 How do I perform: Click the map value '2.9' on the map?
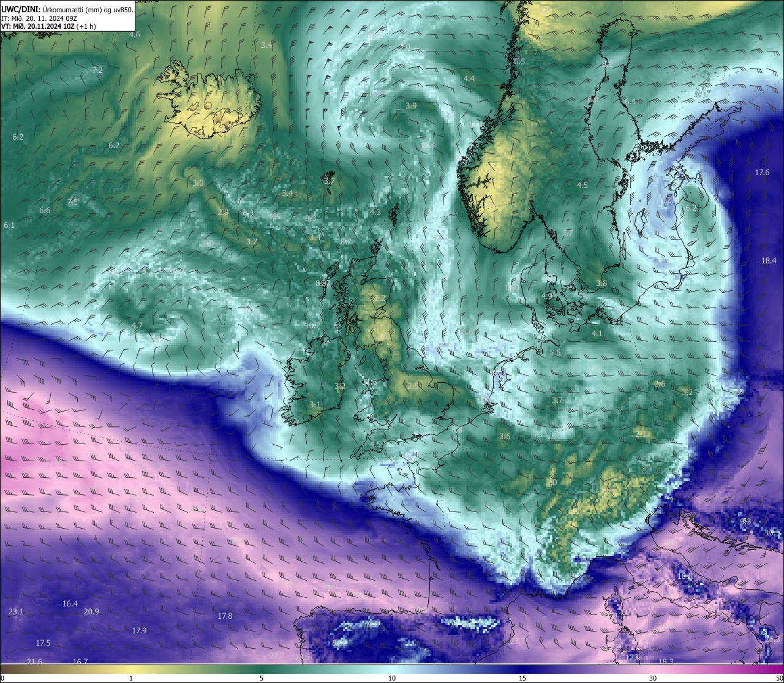click(x=223, y=213)
